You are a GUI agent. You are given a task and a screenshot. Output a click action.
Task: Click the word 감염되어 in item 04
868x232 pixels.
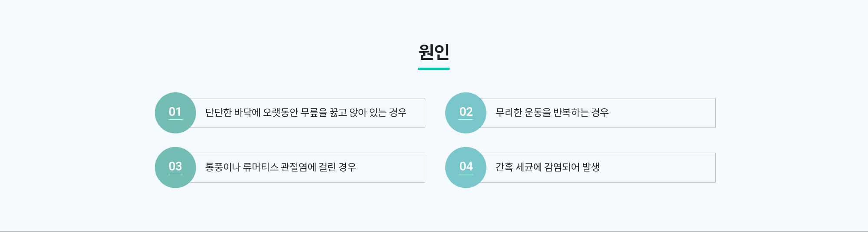pos(562,167)
